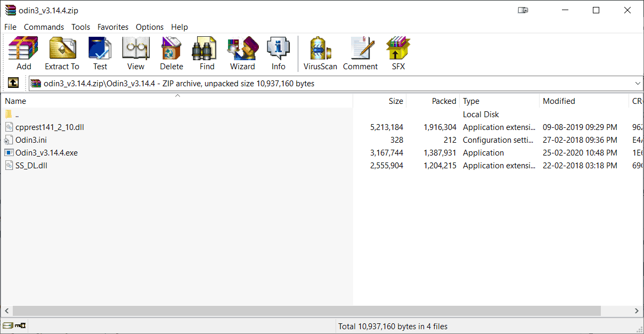
Task: Sort files by Modified column
Action: pyautogui.click(x=584, y=101)
